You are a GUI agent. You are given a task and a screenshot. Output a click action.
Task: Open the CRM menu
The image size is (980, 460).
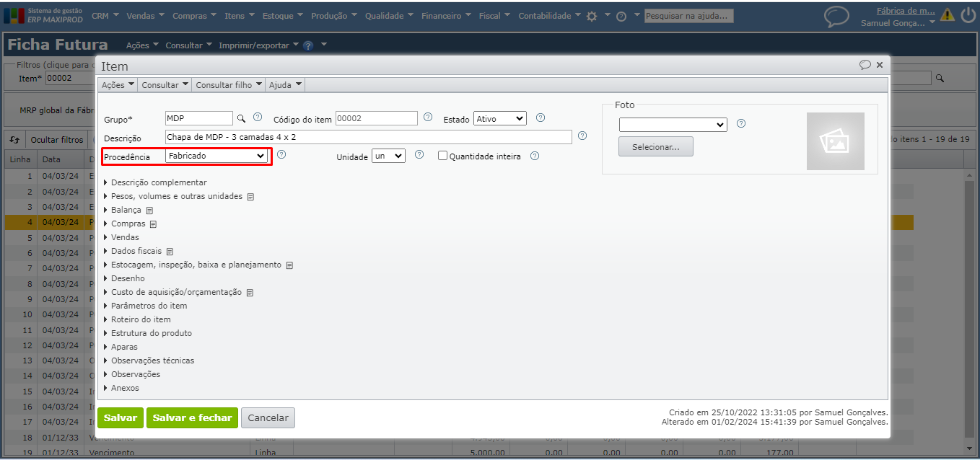pyautogui.click(x=105, y=16)
